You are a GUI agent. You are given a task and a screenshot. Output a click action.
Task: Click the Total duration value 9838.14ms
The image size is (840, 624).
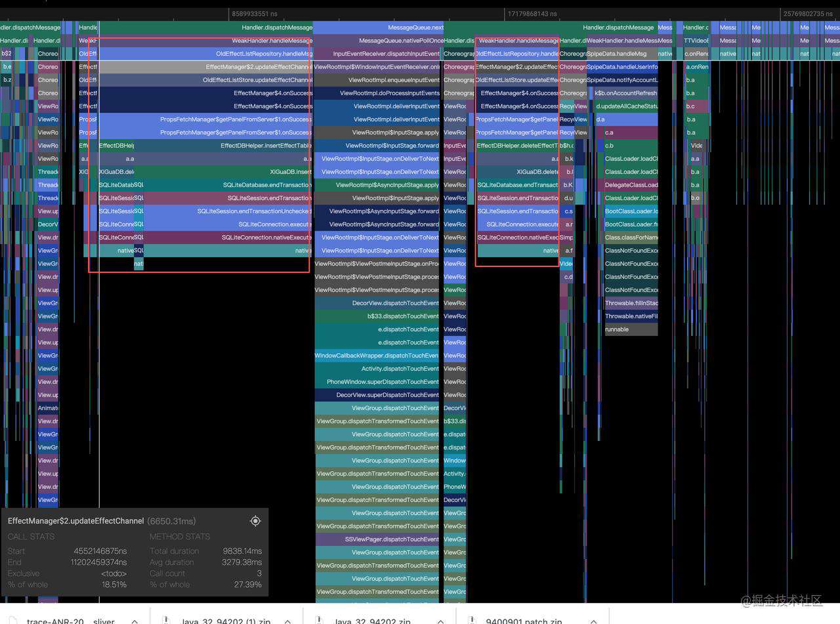(242, 551)
